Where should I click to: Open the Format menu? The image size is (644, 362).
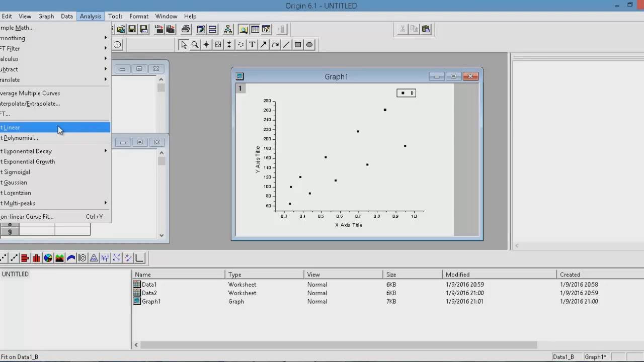tap(139, 16)
